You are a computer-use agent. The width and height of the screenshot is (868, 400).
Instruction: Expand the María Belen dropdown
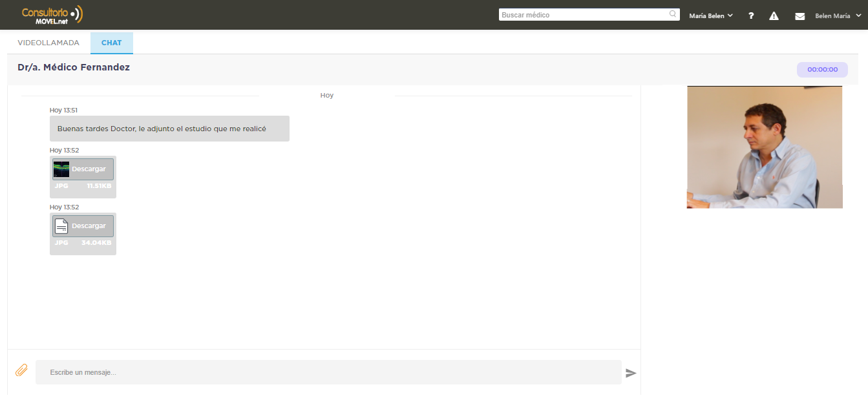711,16
